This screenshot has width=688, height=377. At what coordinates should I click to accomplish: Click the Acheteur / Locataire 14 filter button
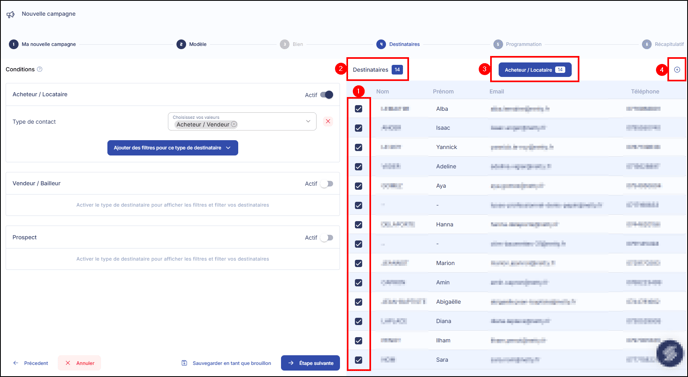(535, 70)
